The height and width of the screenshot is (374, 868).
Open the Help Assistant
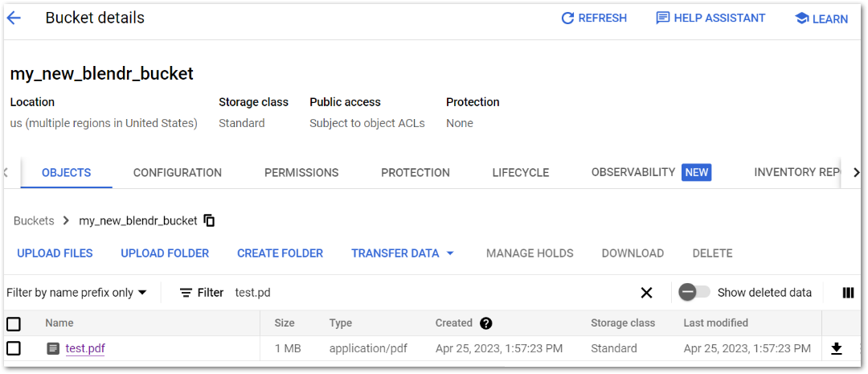(x=710, y=18)
